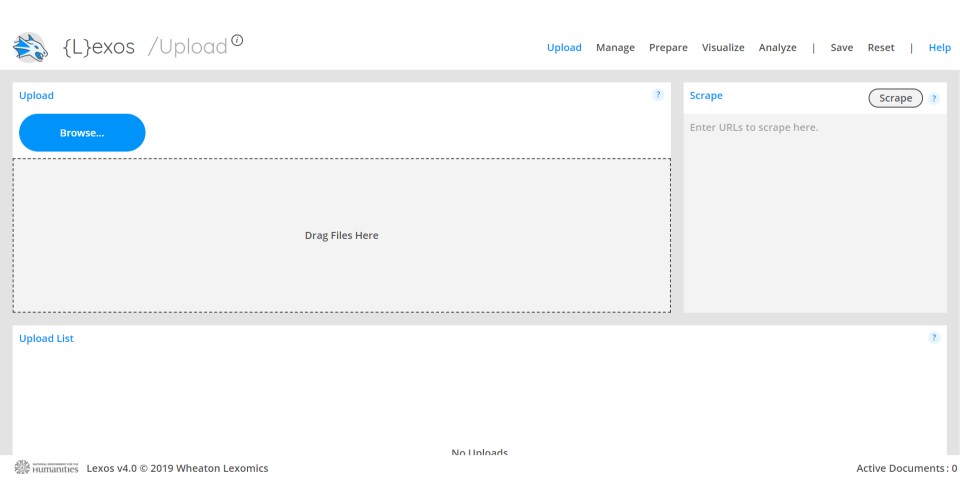Click the Active Documents counter
This screenshot has width=960, height=500.
click(x=907, y=468)
